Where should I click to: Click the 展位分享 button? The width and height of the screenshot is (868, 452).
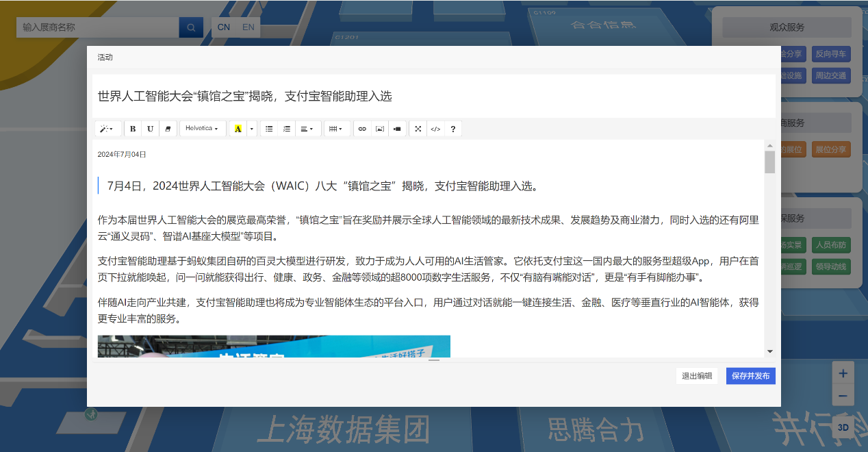coord(830,149)
